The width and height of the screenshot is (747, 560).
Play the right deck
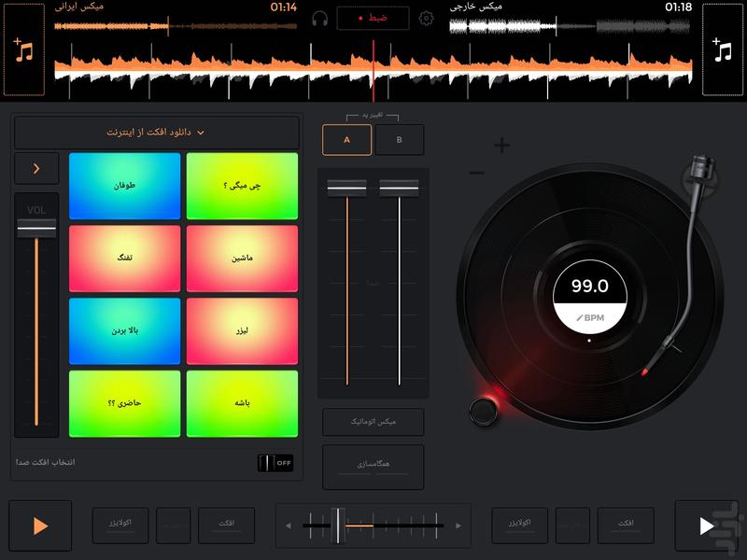click(707, 525)
